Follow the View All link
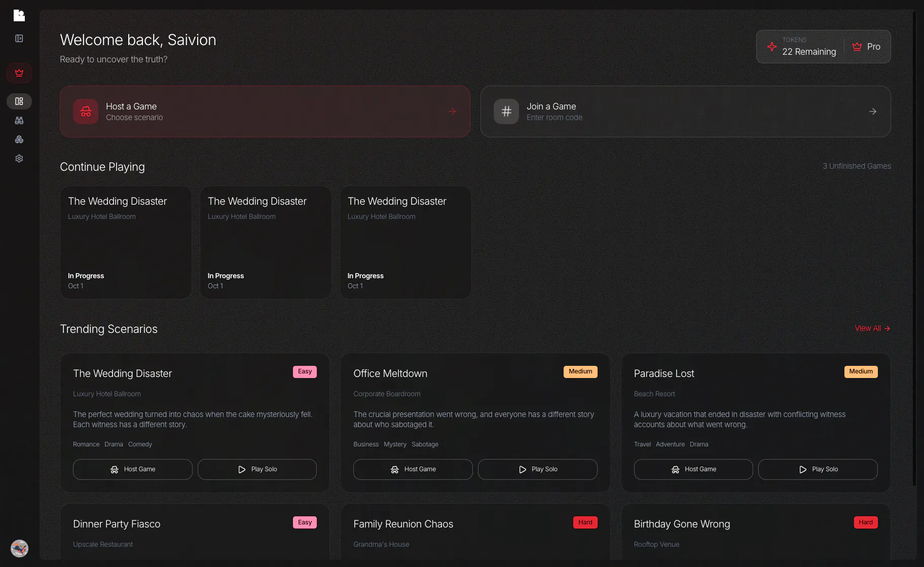924x567 pixels. [872, 328]
